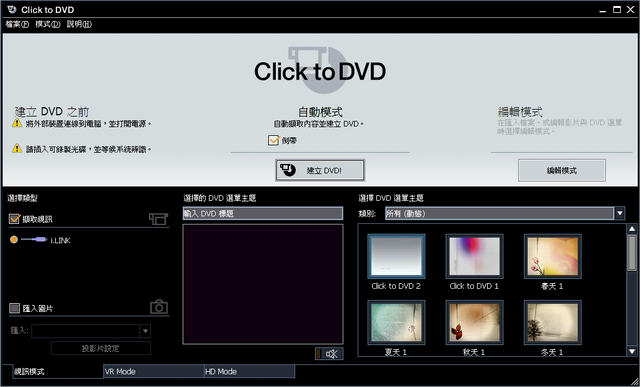The height and width of the screenshot is (387, 640).
Task: Click the warning icon next to insert disc message
Action: point(17,148)
